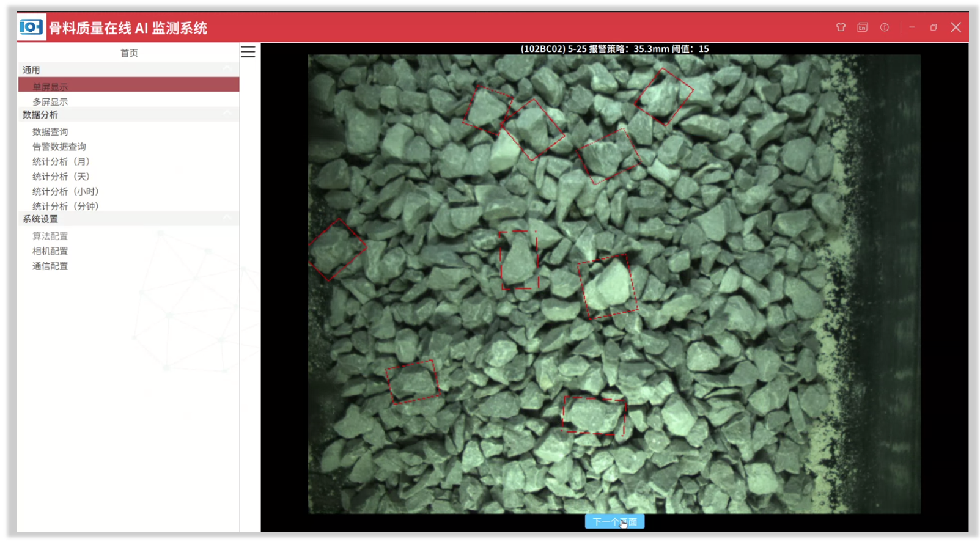The height and width of the screenshot is (542, 980).
Task: Restore down the application window
Action: (x=934, y=27)
